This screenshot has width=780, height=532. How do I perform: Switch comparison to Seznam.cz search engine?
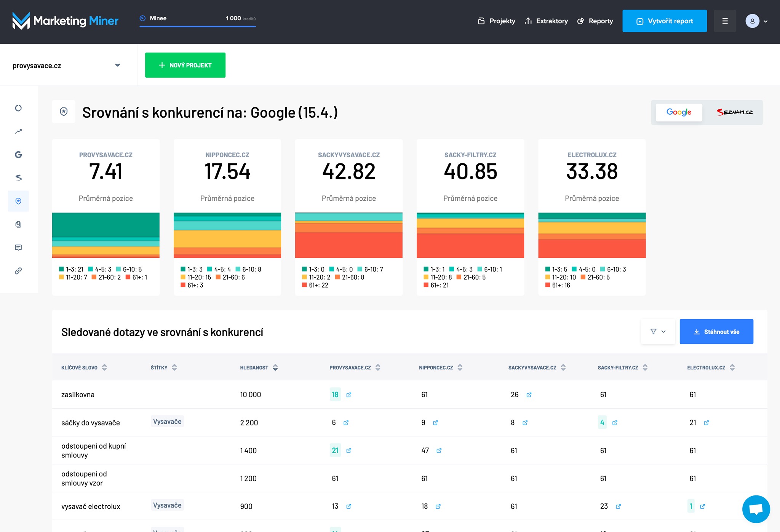point(734,112)
